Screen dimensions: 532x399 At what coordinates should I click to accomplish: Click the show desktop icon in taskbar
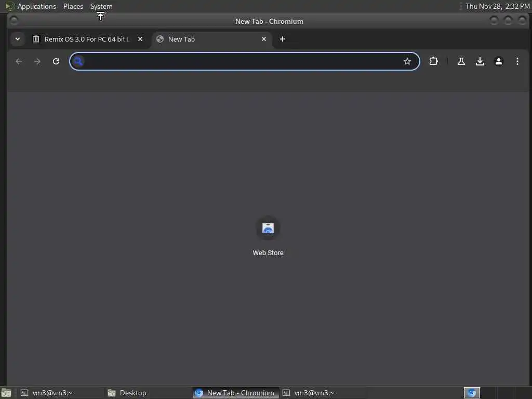(x=6, y=393)
